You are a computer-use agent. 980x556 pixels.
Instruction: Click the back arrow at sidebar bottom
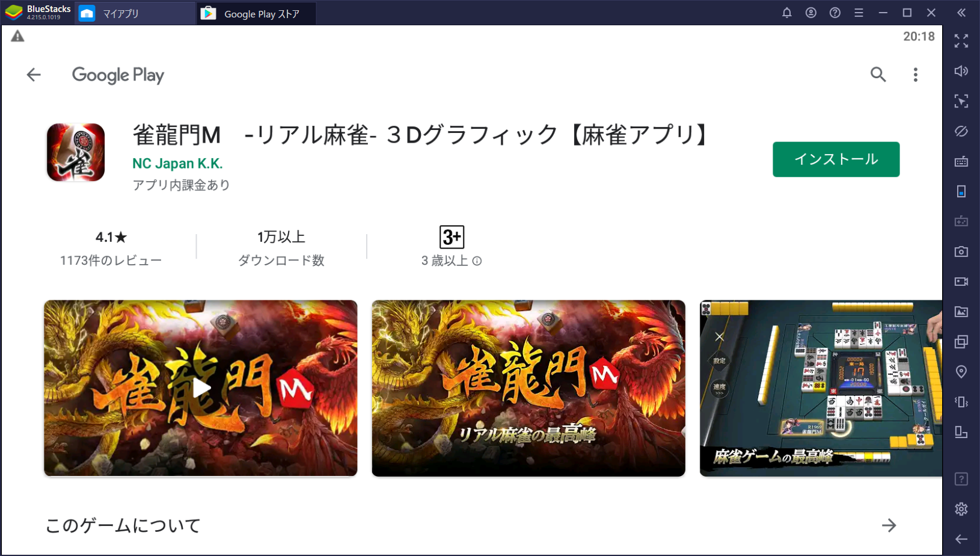pos(961,539)
